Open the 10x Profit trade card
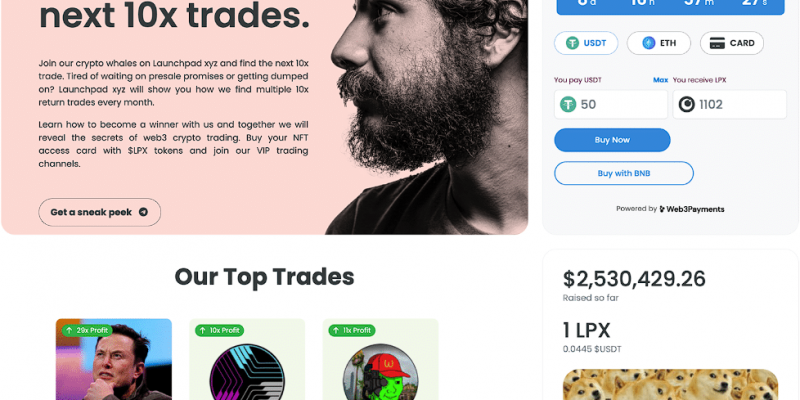Screen dimensions: 800x400 tap(247, 359)
